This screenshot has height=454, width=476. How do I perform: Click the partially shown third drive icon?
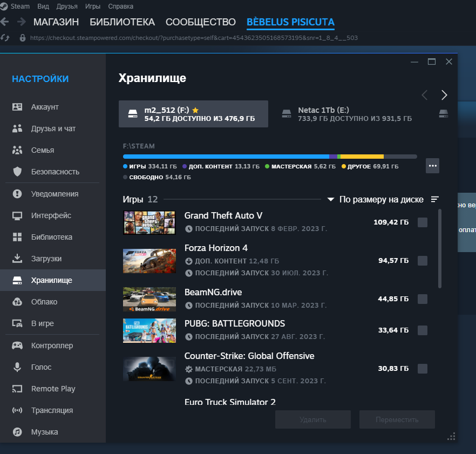click(x=444, y=113)
